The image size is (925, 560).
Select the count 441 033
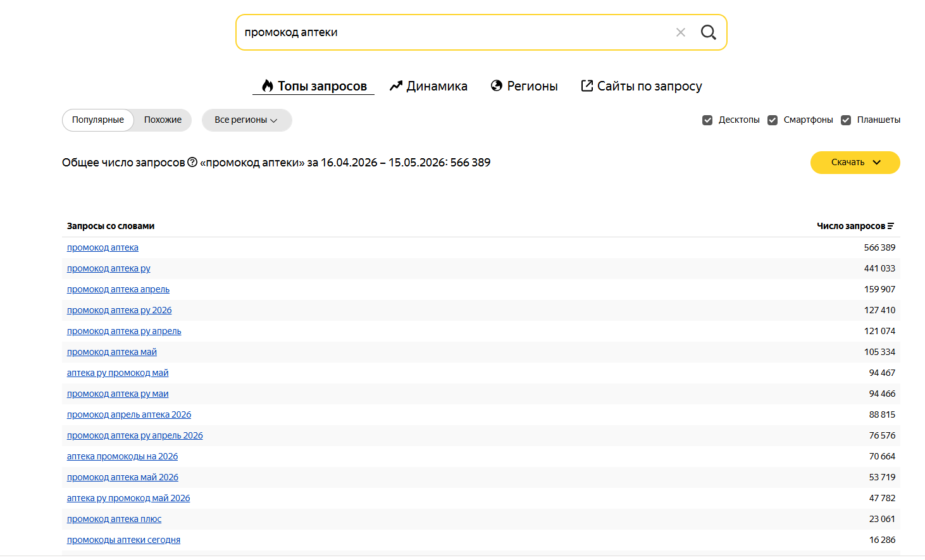pos(879,268)
